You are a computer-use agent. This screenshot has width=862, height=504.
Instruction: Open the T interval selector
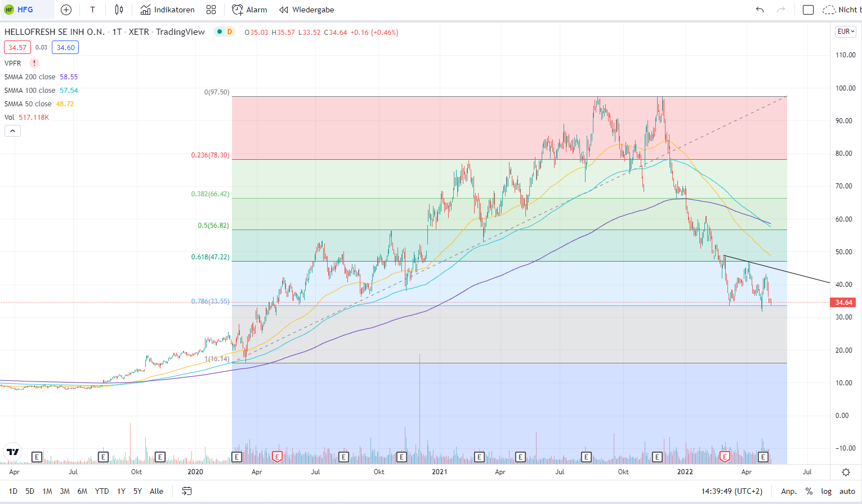coord(92,10)
